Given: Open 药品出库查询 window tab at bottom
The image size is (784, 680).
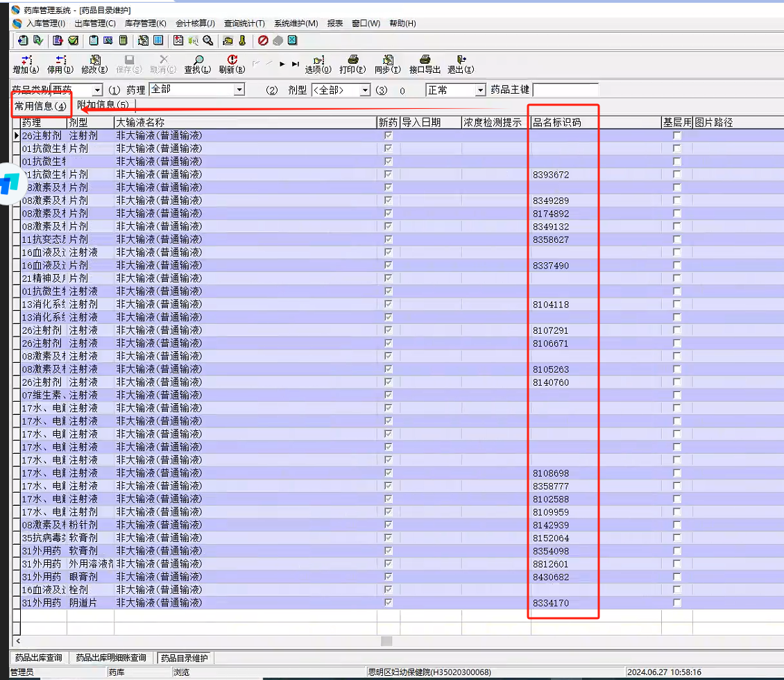Looking at the screenshot, I should pyautogui.click(x=40, y=658).
